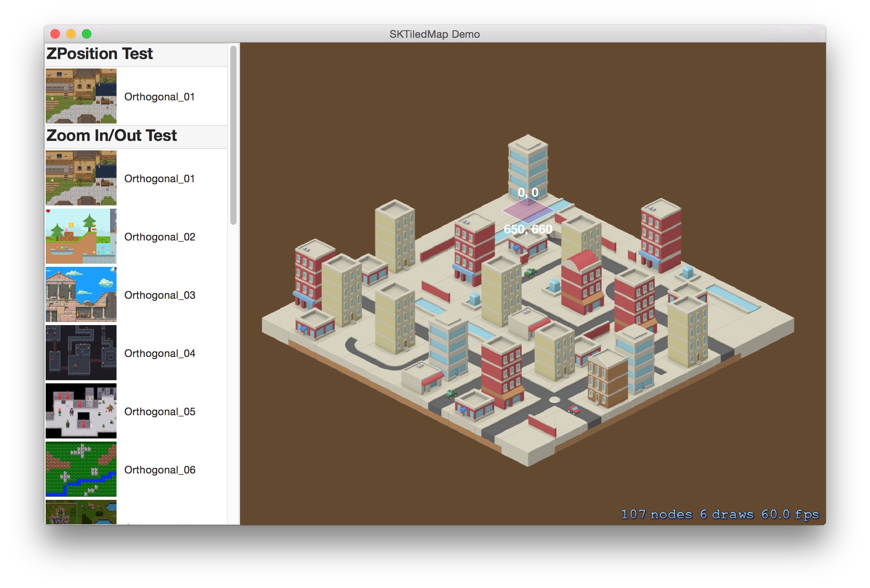Click the Zoom In/Out Test section header

click(x=112, y=136)
